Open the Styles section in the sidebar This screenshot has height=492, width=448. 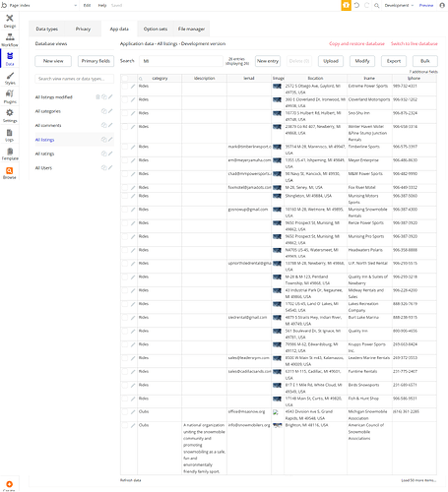(10, 78)
